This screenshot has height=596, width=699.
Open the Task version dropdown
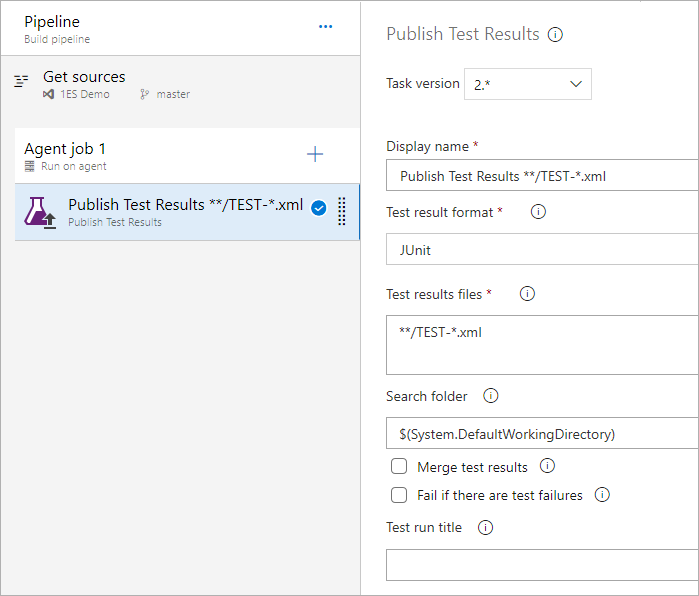point(528,84)
